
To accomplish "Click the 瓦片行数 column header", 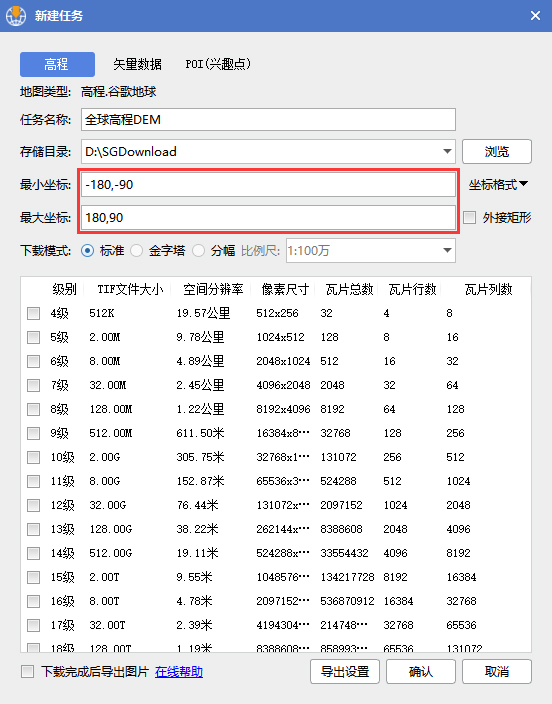I will tap(412, 289).
